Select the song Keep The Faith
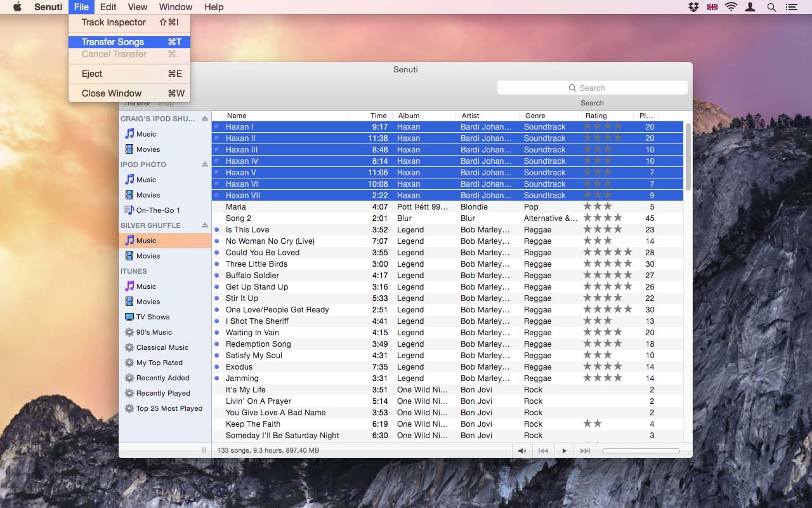Image resolution: width=812 pixels, height=508 pixels. coord(447,424)
